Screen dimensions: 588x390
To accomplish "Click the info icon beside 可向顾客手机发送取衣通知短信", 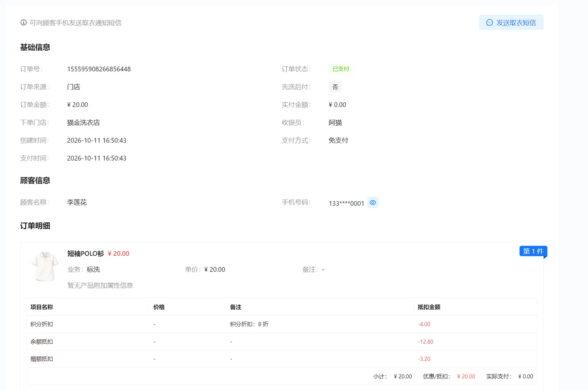I will [24, 22].
